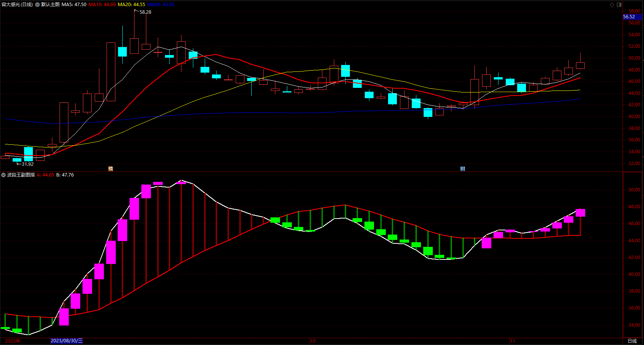Screen dimensions: 644x345
Task: Select the MA5: 47.50 readout
Action: [x=74, y=5]
